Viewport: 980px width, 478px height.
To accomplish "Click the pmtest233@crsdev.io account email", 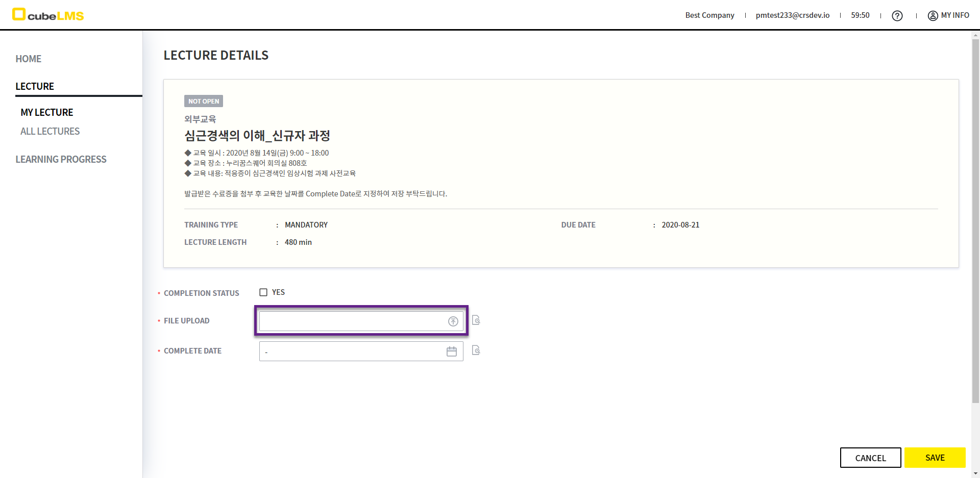I will coord(792,15).
